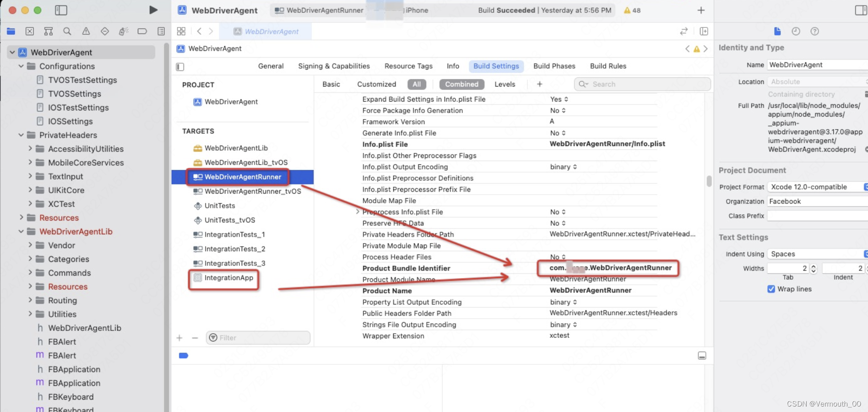The height and width of the screenshot is (412, 868).
Task: Add an editor pane on the right
Action: [704, 31]
